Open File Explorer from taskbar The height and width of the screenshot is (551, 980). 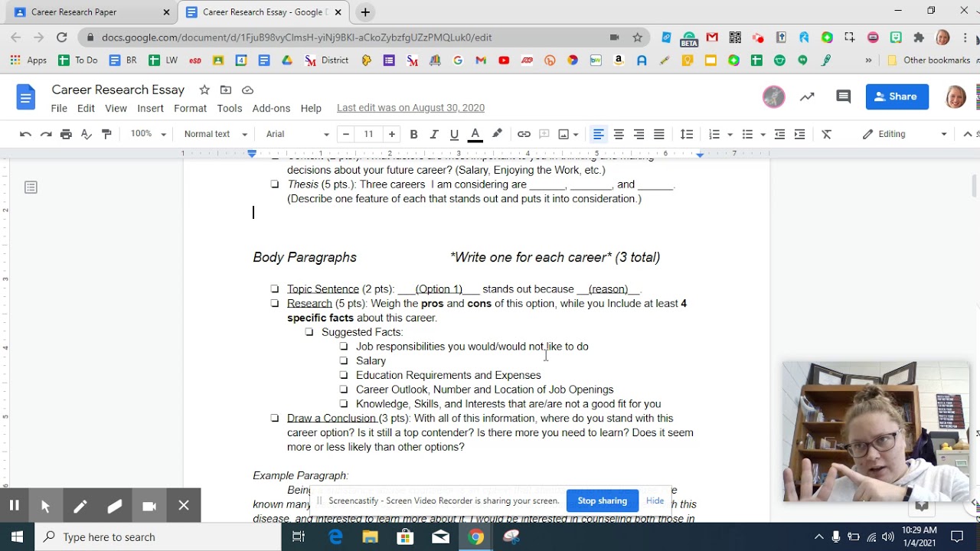[370, 537]
